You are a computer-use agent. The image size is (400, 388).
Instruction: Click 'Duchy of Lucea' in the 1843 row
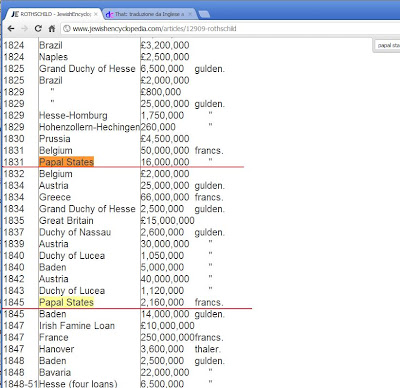[x=72, y=291]
